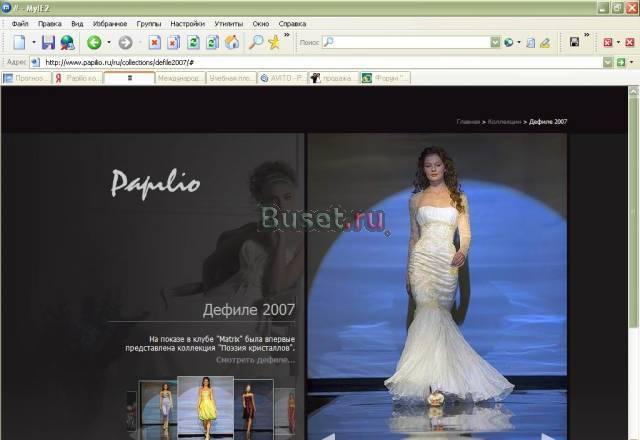Viewport: 640px width, 440px height.
Task: Expand the search box history dropdown
Action: tap(495, 43)
